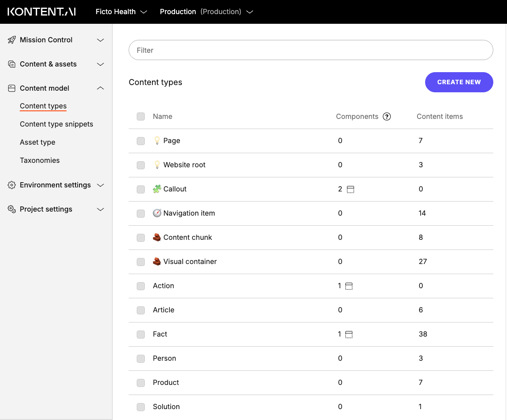Open the Fact content type

160,334
